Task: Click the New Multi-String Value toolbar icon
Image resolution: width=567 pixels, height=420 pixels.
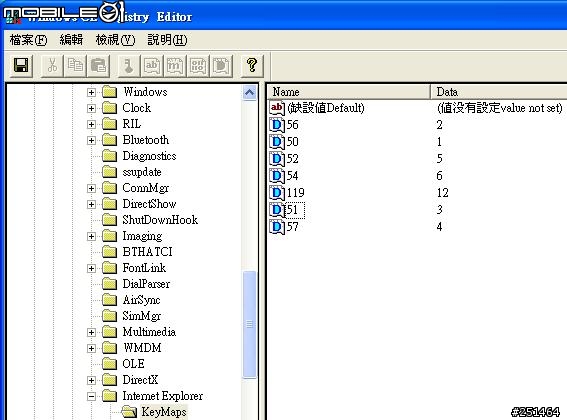Action: (175, 66)
